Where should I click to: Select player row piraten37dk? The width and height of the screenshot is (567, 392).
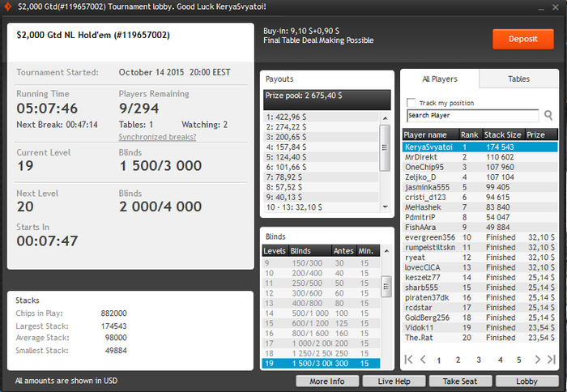click(x=480, y=297)
